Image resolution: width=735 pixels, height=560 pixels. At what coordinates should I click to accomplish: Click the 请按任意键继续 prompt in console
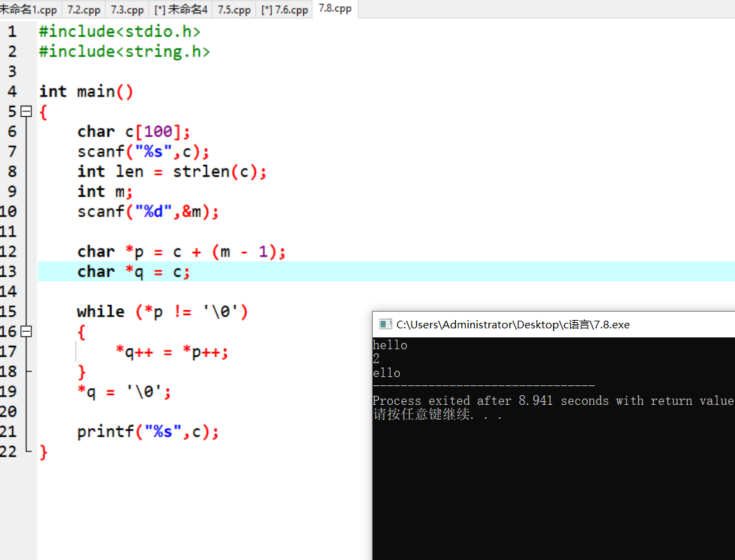(437, 415)
